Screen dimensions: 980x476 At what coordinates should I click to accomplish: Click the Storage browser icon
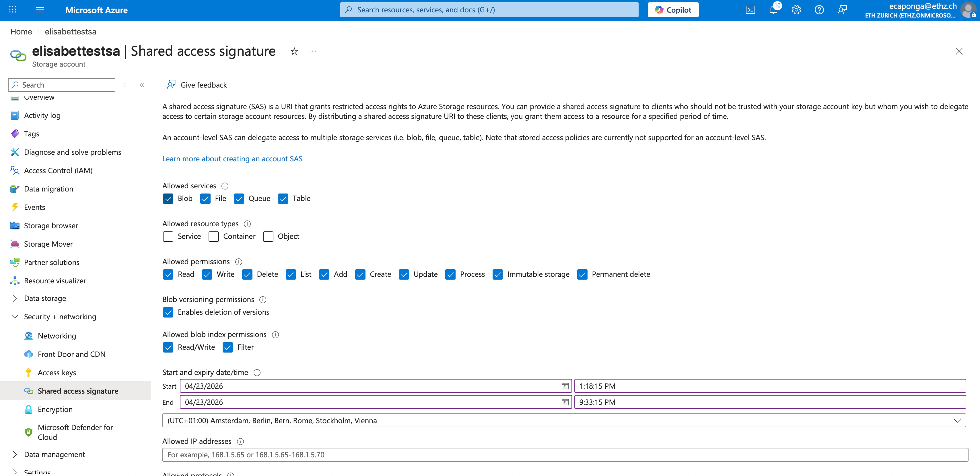click(15, 225)
